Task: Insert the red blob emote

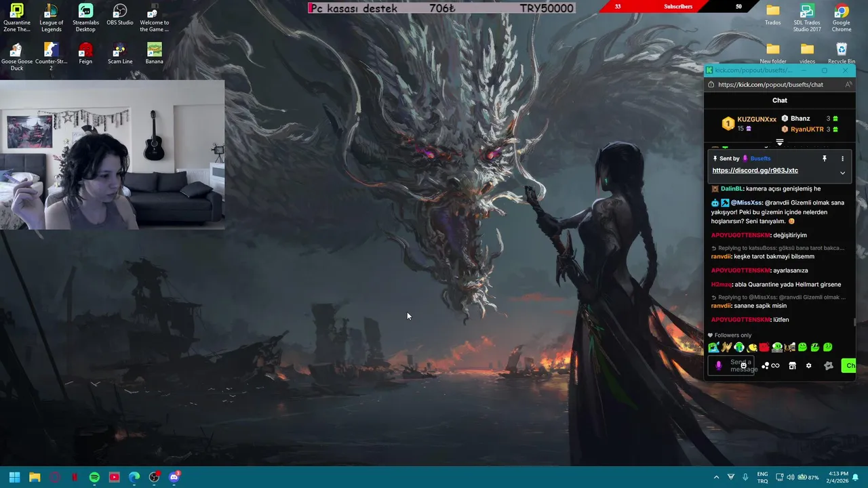Action: coord(764,347)
